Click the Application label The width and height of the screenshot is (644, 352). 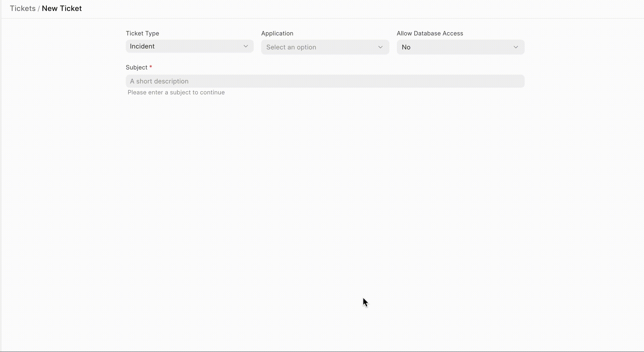(x=277, y=33)
